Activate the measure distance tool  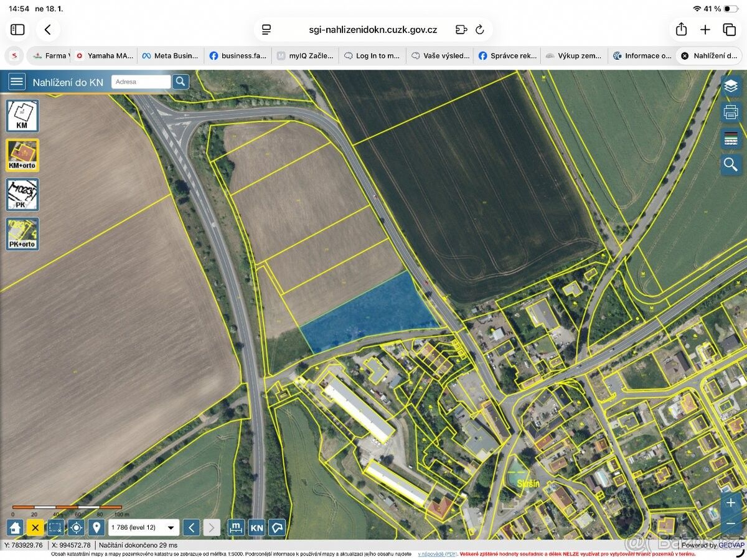point(236,528)
